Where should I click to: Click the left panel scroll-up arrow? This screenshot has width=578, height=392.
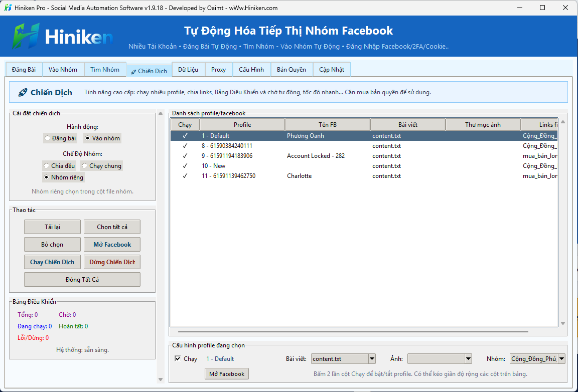click(x=161, y=113)
